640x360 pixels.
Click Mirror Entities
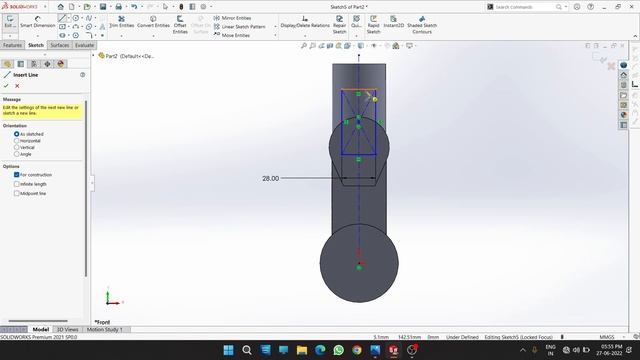point(232,18)
